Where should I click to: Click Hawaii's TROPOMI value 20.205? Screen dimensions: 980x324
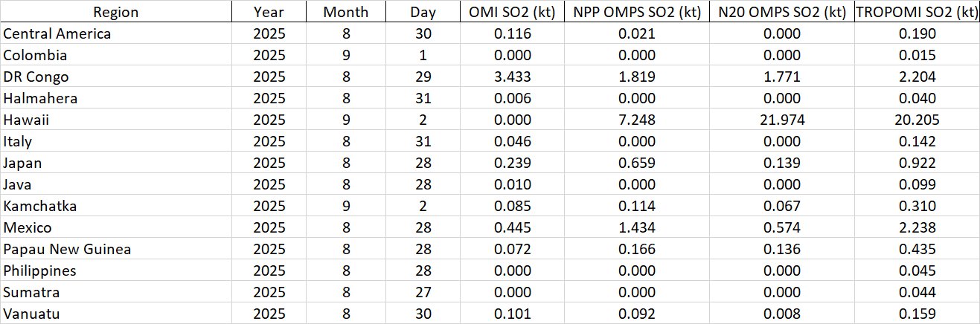coord(916,120)
